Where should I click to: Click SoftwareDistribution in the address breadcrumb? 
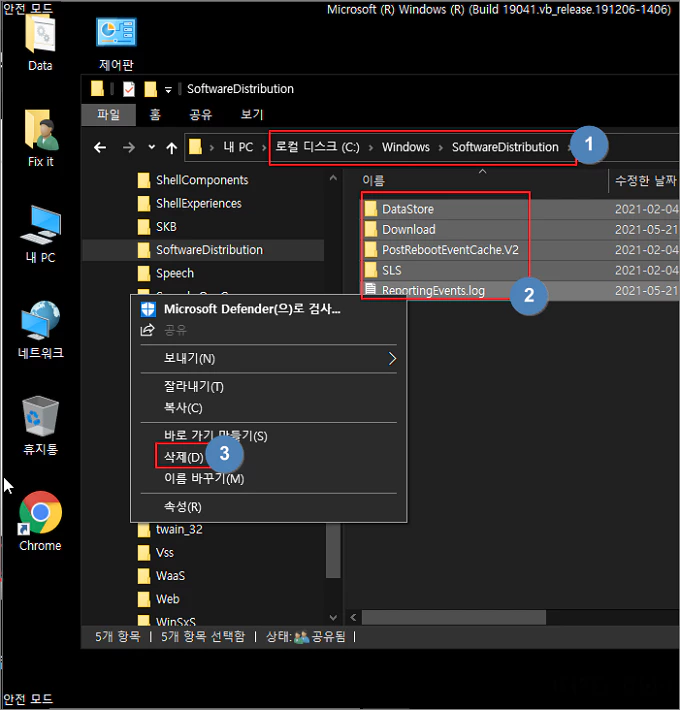[x=505, y=147]
